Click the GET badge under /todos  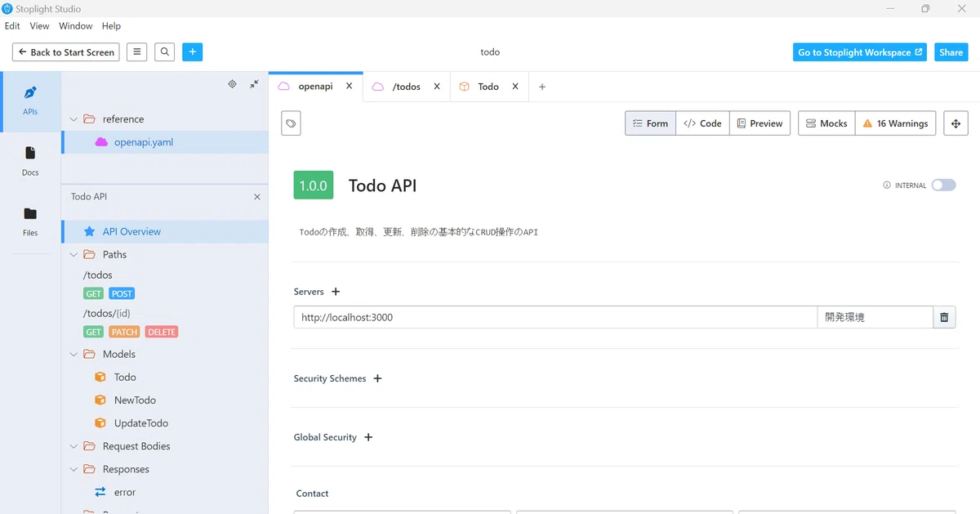94,293
